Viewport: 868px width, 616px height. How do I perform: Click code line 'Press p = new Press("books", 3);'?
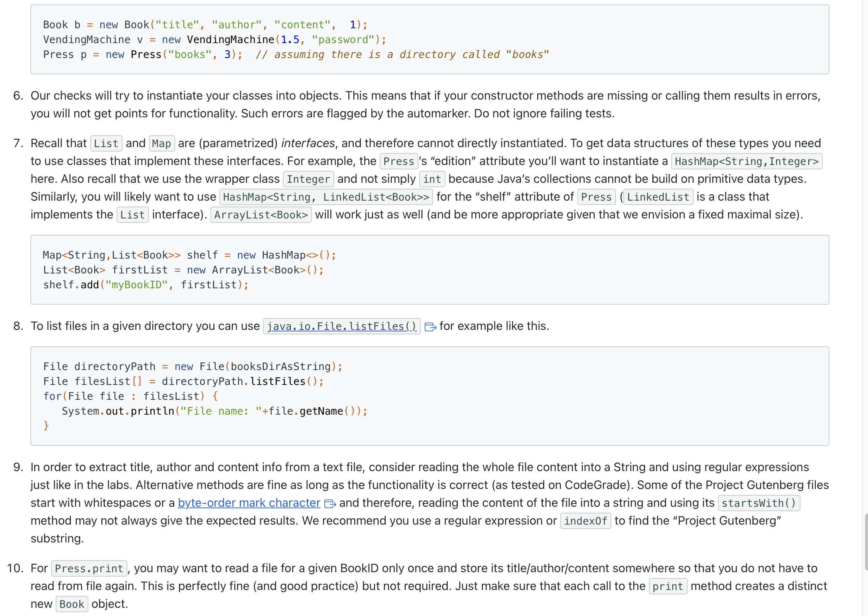tap(143, 54)
